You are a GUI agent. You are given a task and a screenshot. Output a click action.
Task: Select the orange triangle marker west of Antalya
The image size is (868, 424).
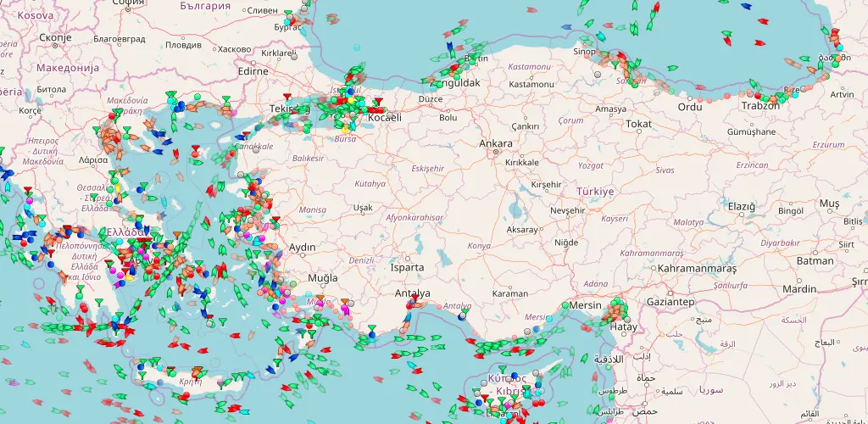pos(346,302)
